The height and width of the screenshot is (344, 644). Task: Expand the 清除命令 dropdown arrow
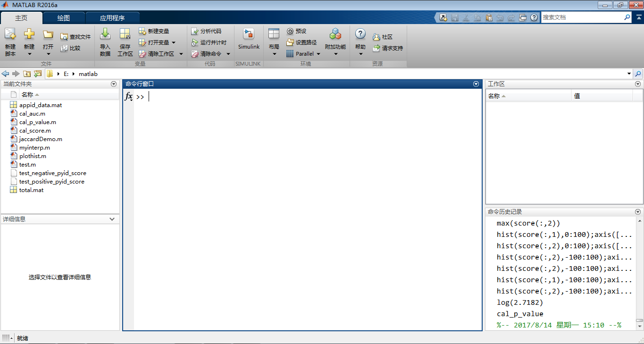click(x=228, y=54)
